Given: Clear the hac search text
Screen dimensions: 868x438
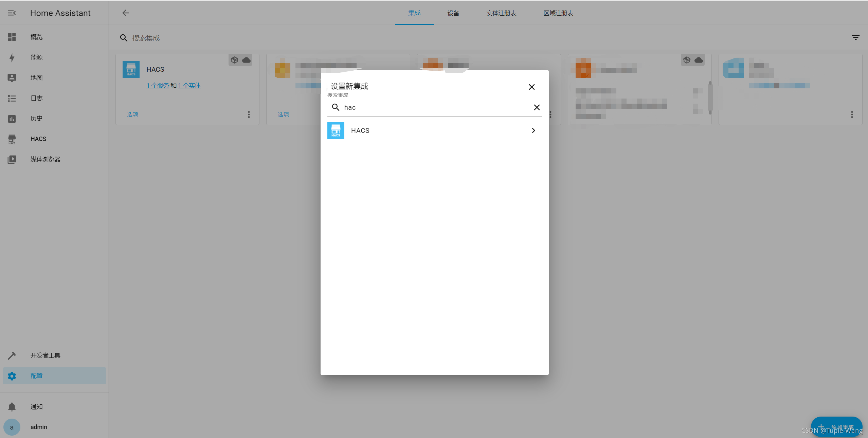Looking at the screenshot, I should [537, 107].
